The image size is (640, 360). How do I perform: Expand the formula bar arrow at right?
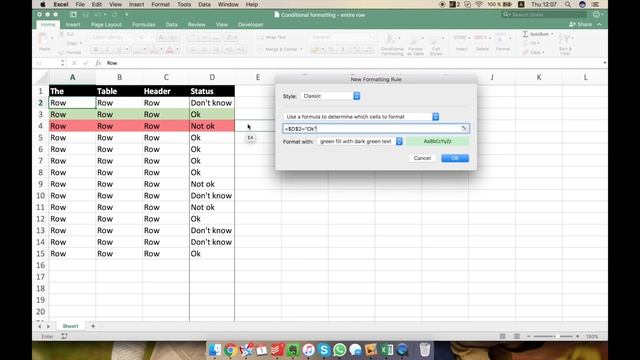pyautogui.click(x=604, y=63)
